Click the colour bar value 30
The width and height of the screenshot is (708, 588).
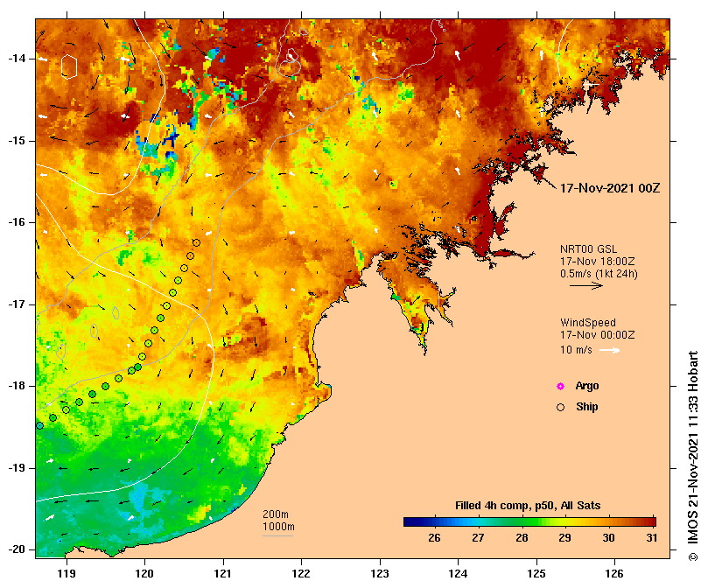click(x=608, y=538)
